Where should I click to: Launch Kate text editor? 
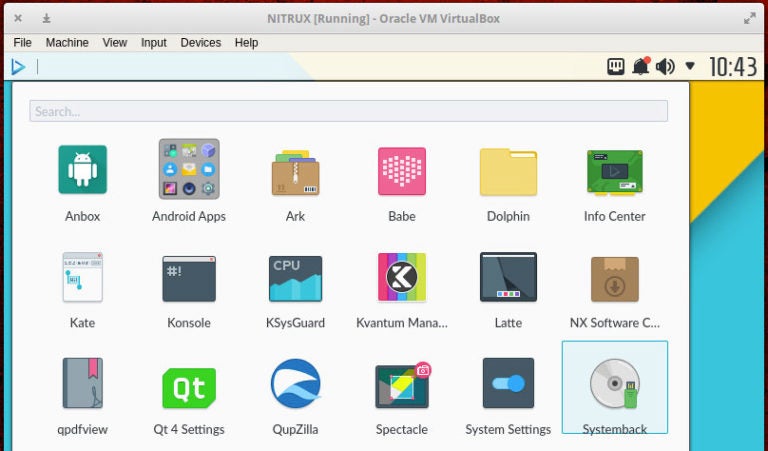pos(82,277)
